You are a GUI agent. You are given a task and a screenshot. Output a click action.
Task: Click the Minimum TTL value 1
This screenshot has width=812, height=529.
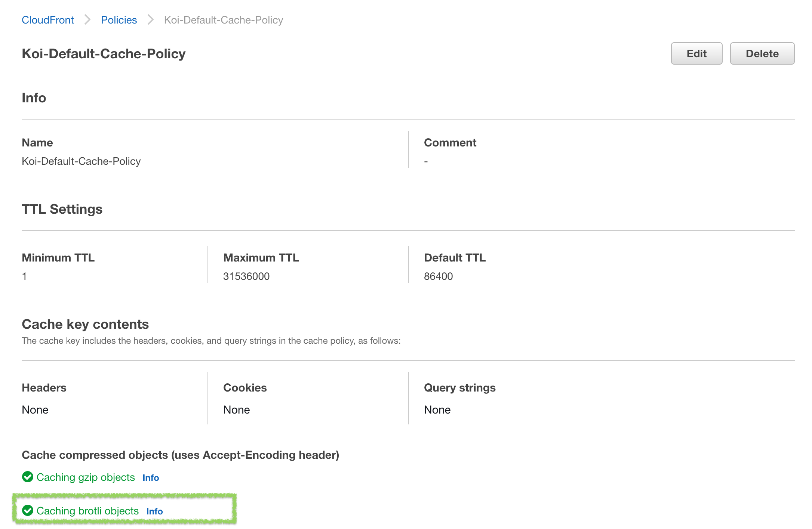(x=24, y=276)
